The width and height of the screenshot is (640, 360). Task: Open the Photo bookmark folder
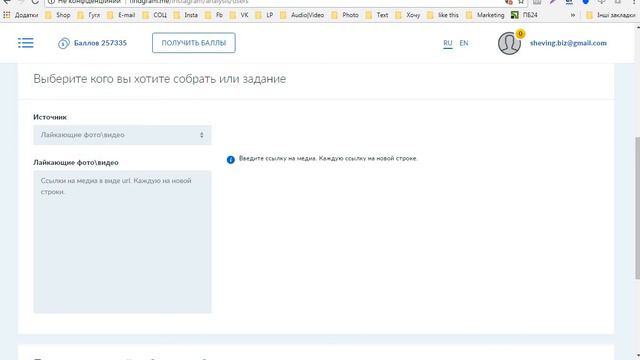click(345, 15)
